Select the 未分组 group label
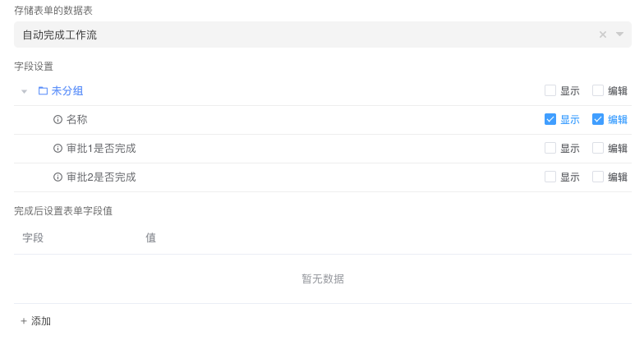This screenshot has height=345, width=644. [67, 91]
